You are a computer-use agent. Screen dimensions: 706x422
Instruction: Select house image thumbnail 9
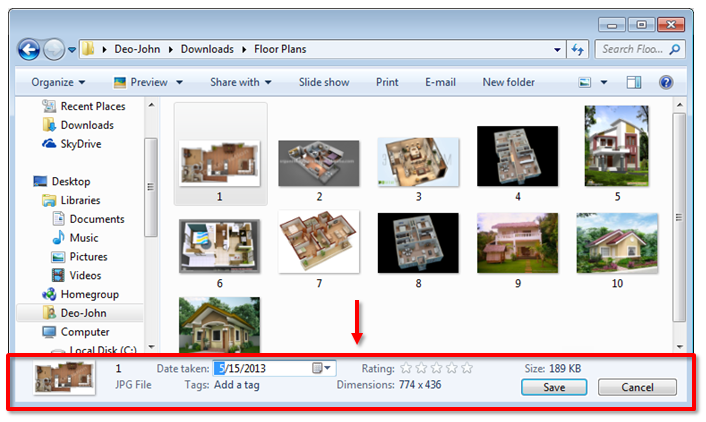click(517, 243)
